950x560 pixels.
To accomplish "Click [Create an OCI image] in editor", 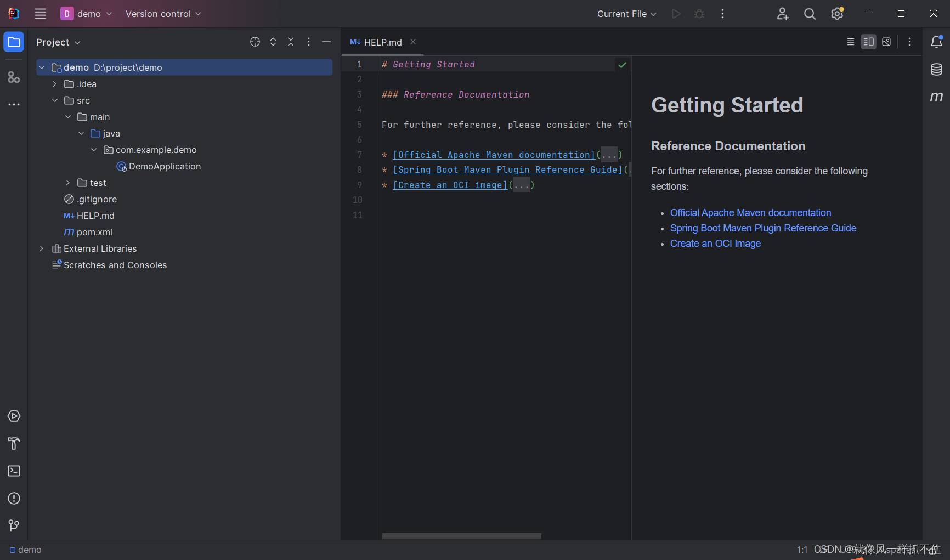I will point(450,185).
